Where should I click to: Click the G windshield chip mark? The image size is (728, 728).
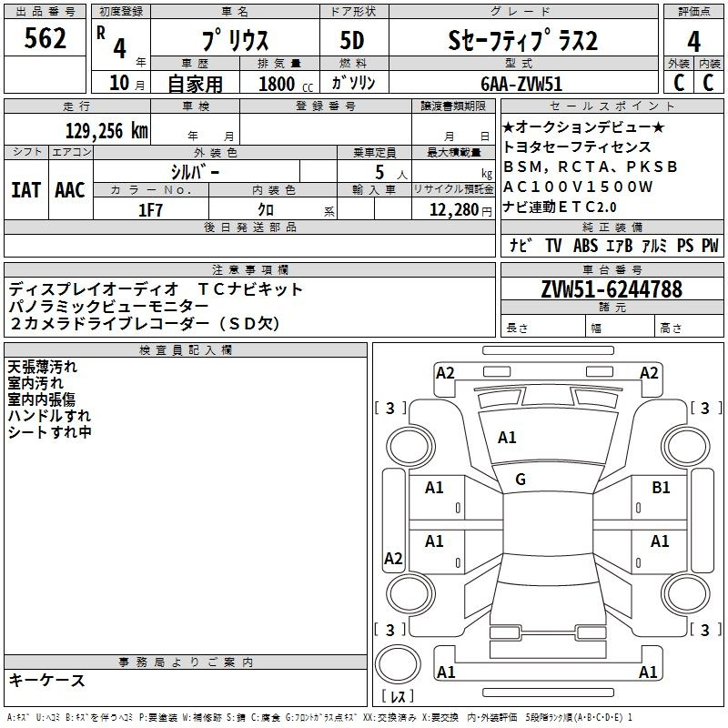(x=521, y=480)
